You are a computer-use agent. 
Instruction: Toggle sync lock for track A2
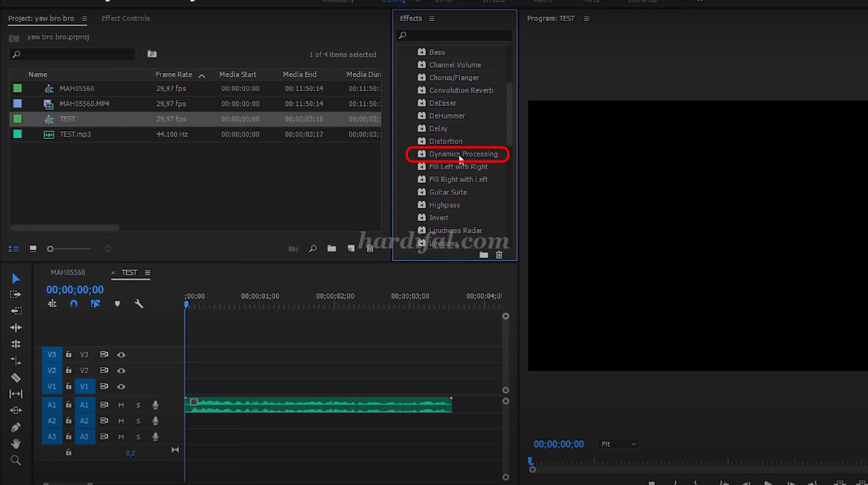104,421
